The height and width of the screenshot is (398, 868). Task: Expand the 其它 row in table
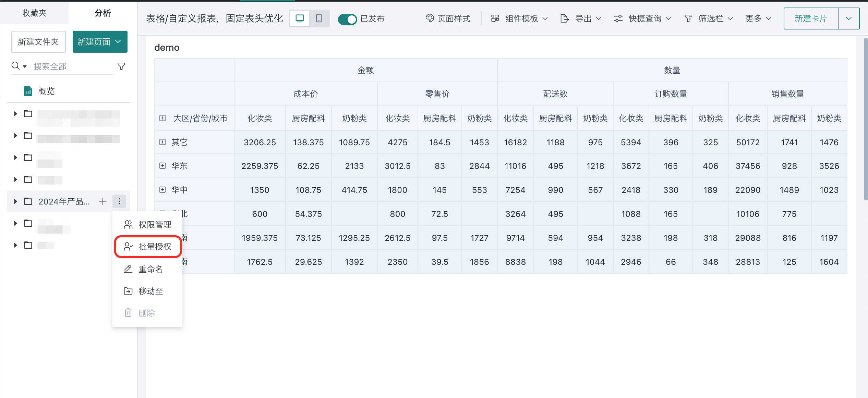click(x=162, y=142)
